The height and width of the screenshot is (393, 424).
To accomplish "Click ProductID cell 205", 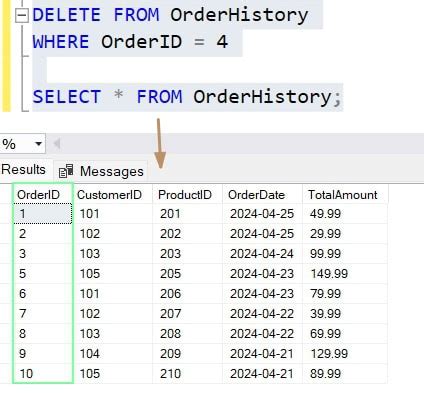I will (x=187, y=274).
